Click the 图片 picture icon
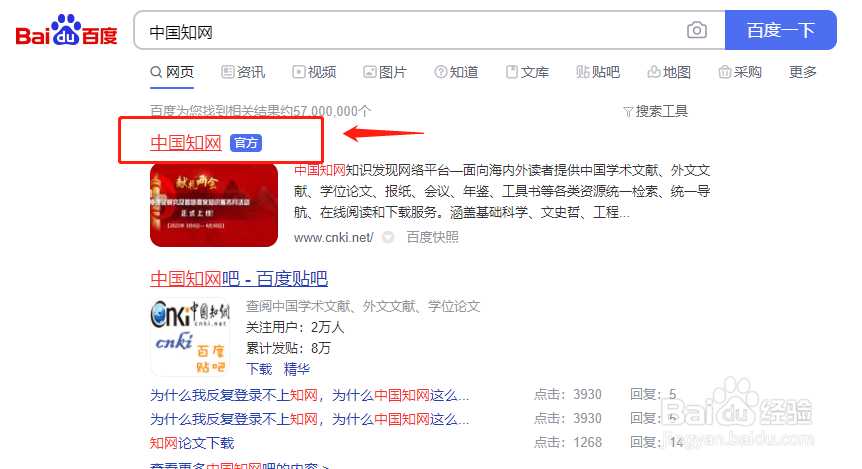Image resolution: width=862 pixels, height=469 pixels. [369, 72]
